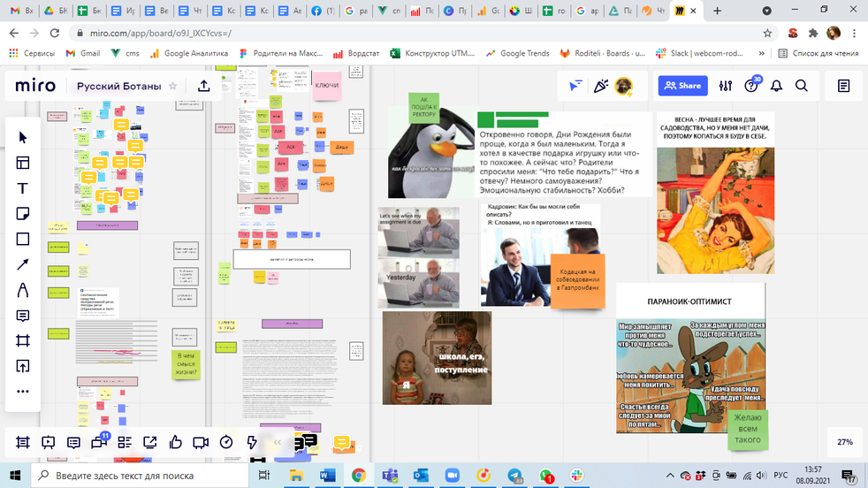Screen dimensions: 868x488
Task: Reload the page
Action: click(54, 34)
